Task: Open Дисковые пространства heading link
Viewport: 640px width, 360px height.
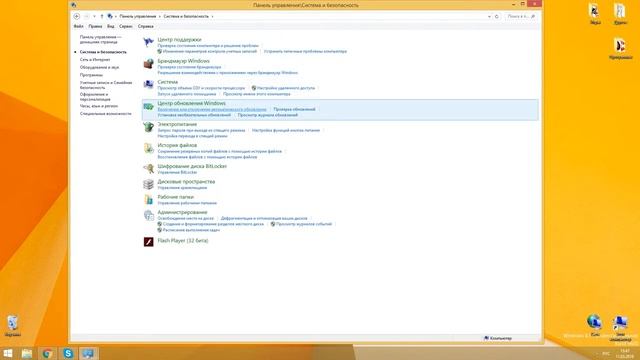Action: click(186, 182)
